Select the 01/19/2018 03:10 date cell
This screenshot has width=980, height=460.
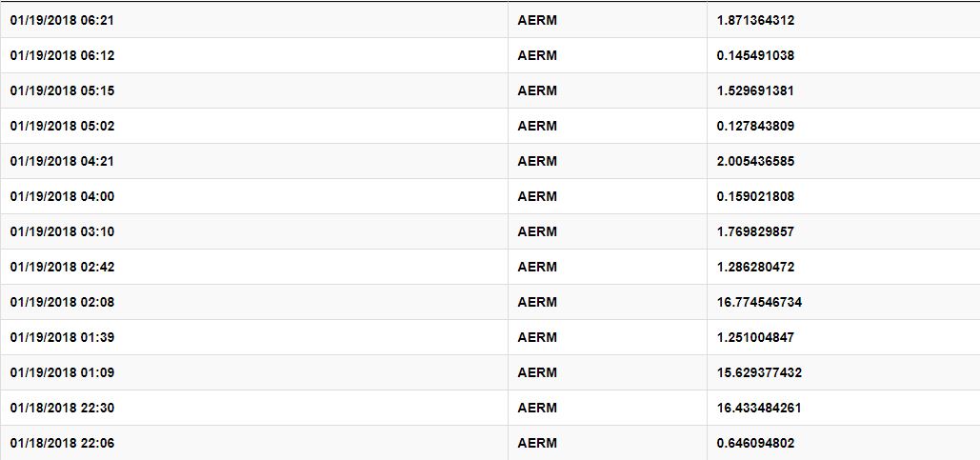click(x=62, y=231)
